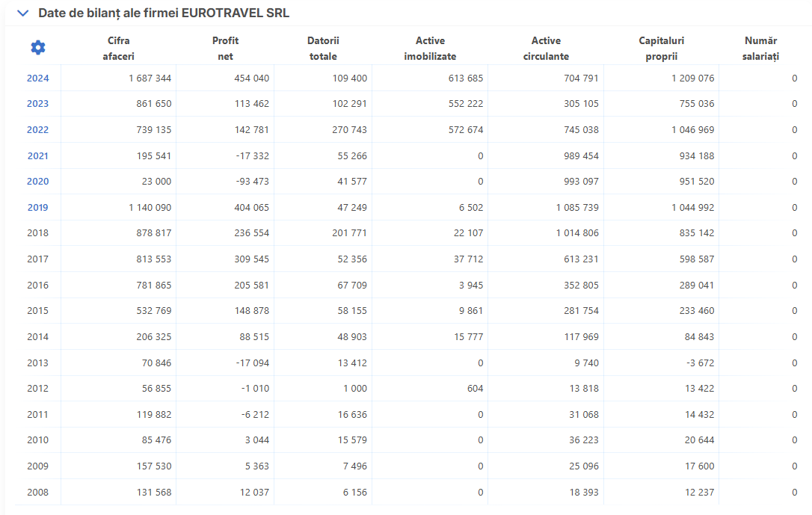Viewport: 812px width, 515px height.
Task: Open the 2019 year link
Action: [38, 208]
